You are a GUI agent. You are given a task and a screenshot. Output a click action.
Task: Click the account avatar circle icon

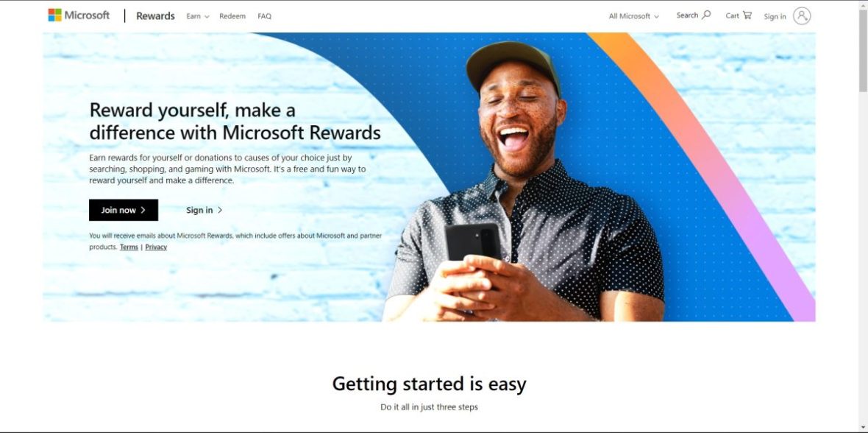click(802, 15)
